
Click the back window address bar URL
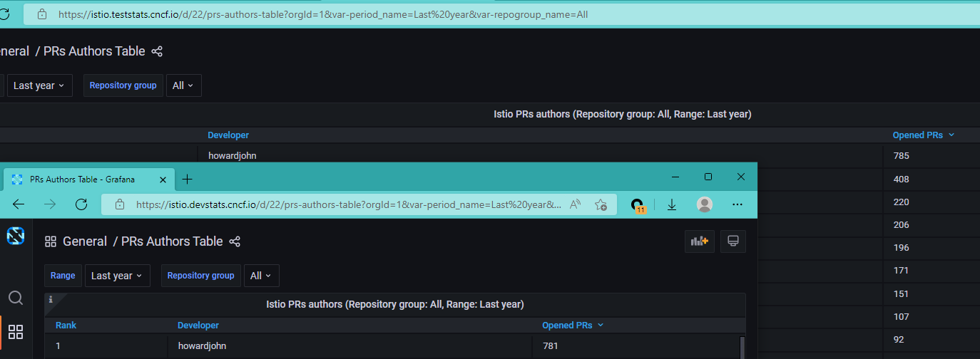pyautogui.click(x=323, y=14)
